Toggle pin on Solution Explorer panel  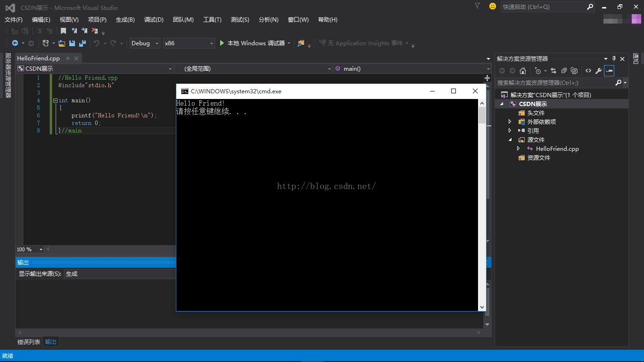click(614, 58)
